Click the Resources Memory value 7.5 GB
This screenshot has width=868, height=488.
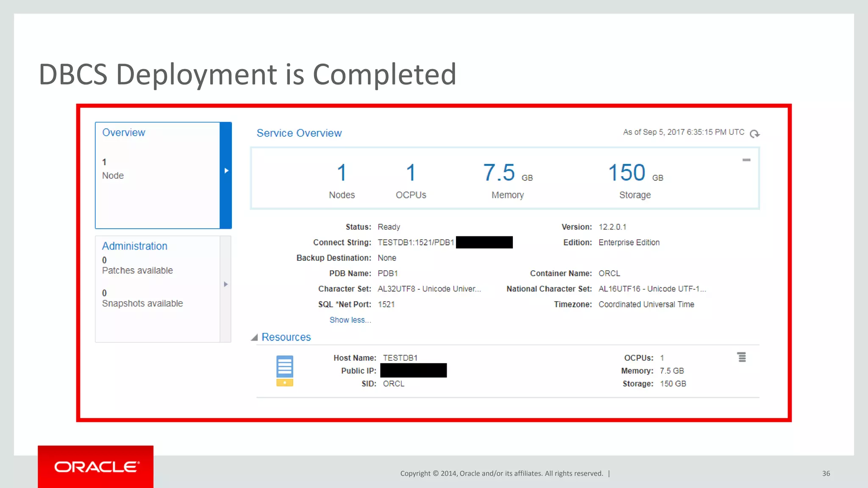[x=672, y=371]
